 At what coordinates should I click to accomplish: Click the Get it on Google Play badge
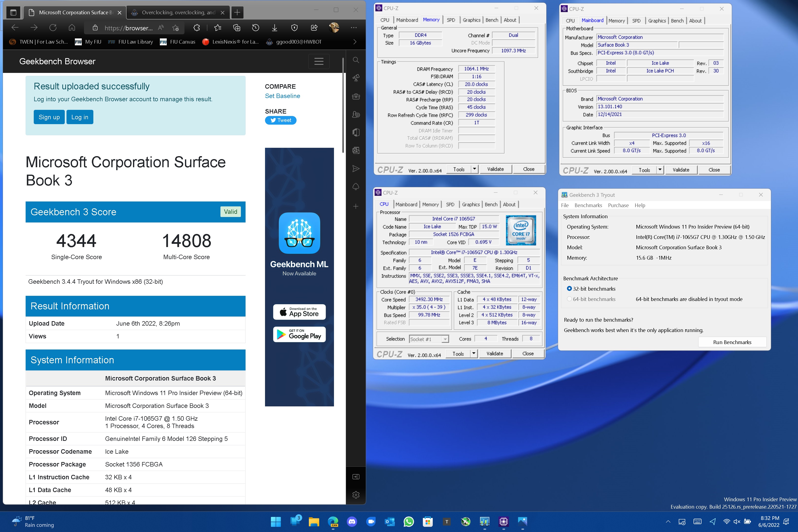pyautogui.click(x=299, y=334)
